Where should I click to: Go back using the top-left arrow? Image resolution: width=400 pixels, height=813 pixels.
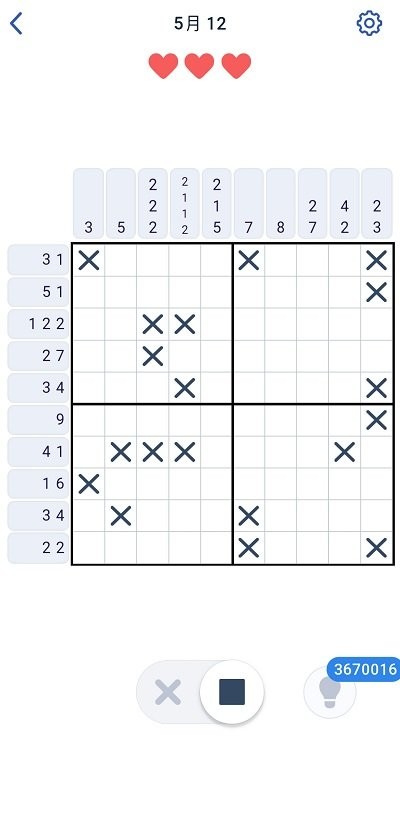(x=17, y=24)
